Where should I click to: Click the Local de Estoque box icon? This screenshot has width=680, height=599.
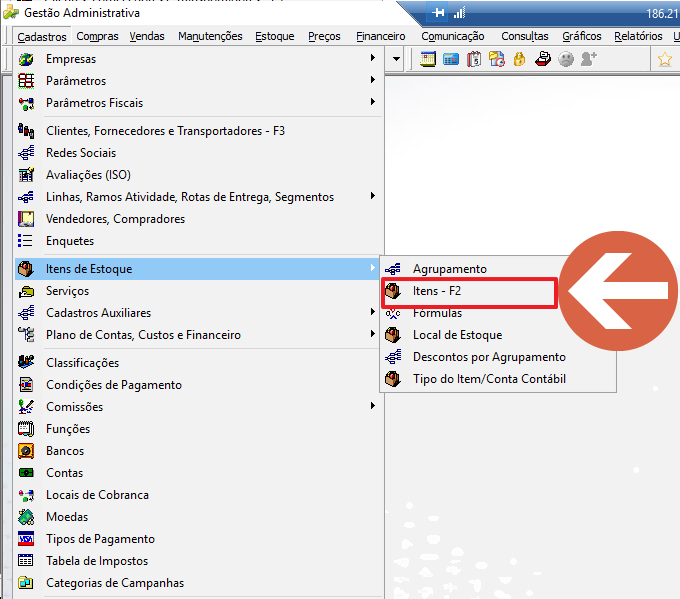pos(393,335)
